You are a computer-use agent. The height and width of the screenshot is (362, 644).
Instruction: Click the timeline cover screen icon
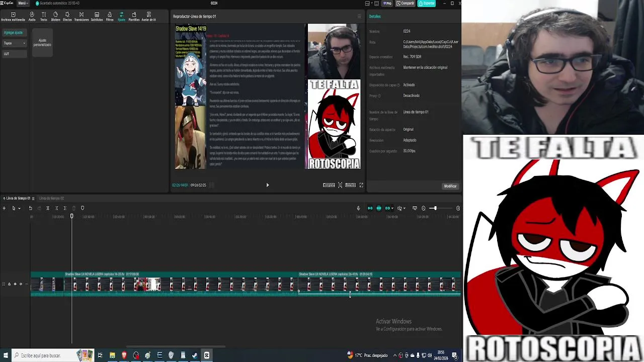(x=415, y=208)
